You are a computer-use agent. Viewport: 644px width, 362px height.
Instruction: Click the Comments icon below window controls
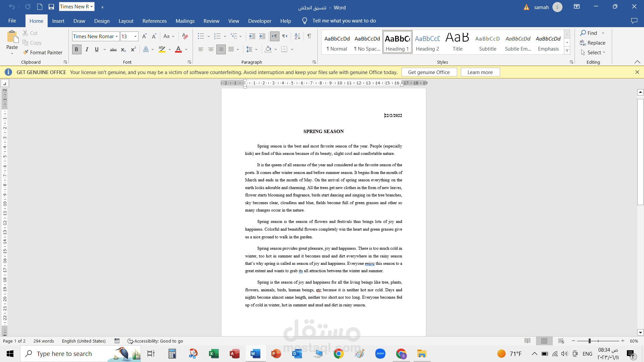click(634, 21)
